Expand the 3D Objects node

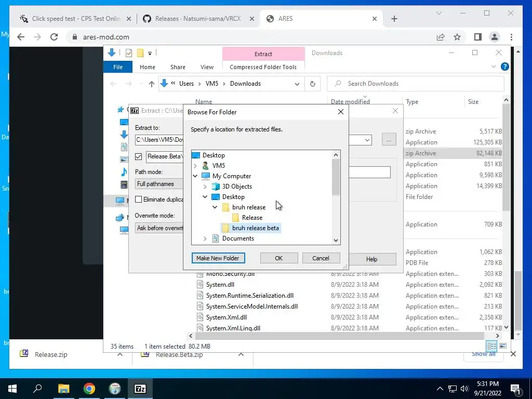point(205,187)
